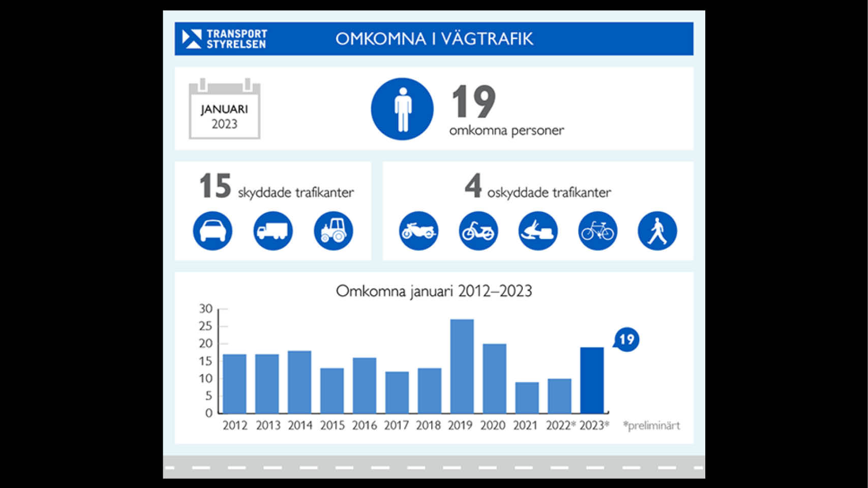Click the 19 speech bubble marker

click(x=627, y=340)
